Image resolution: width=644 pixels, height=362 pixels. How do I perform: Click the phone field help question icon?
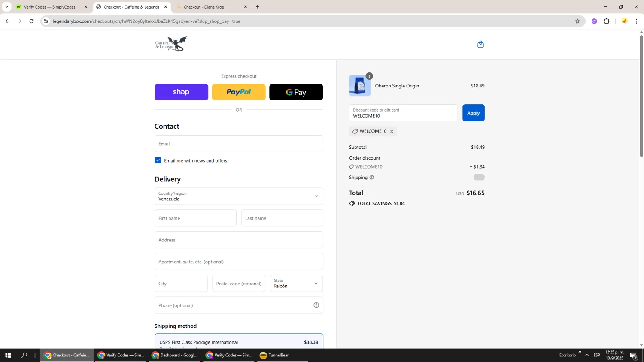coord(316,305)
